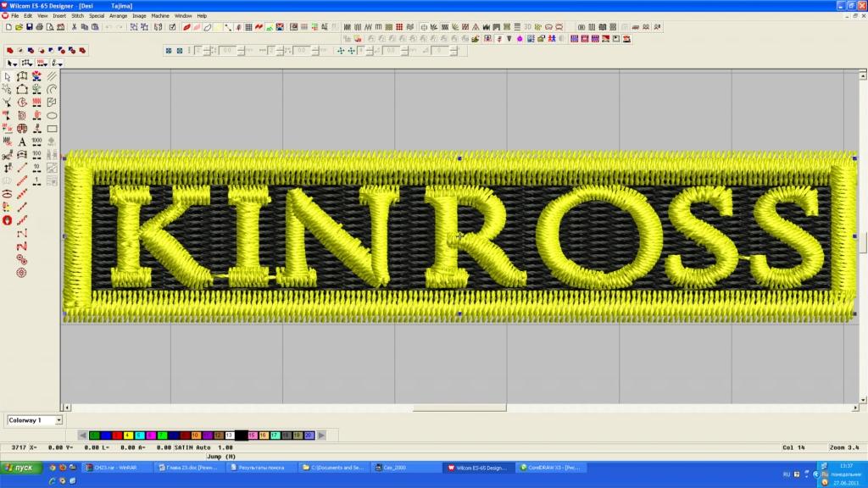868x488 pixels.
Task: Toggle the checkbox icon in the standard toolbar
Action: click(x=173, y=27)
